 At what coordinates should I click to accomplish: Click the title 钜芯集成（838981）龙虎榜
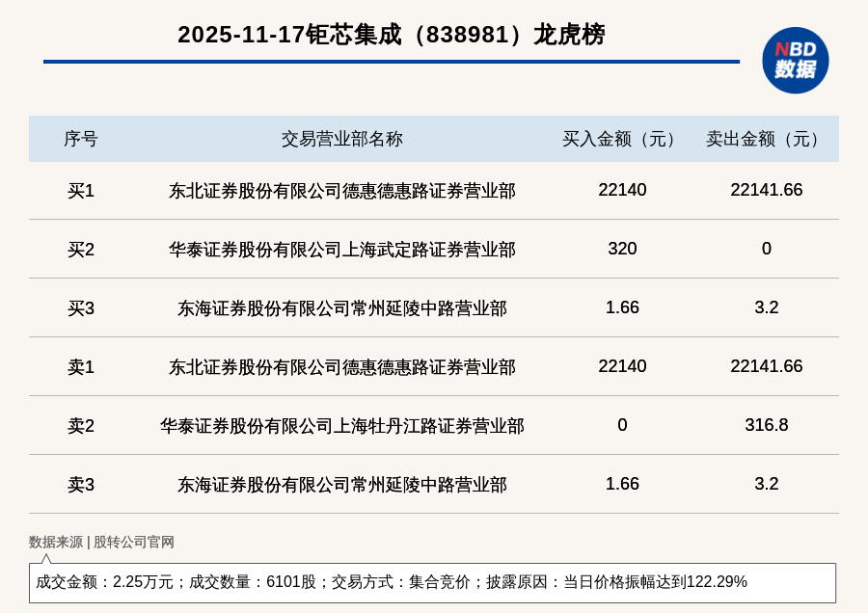[391, 35]
